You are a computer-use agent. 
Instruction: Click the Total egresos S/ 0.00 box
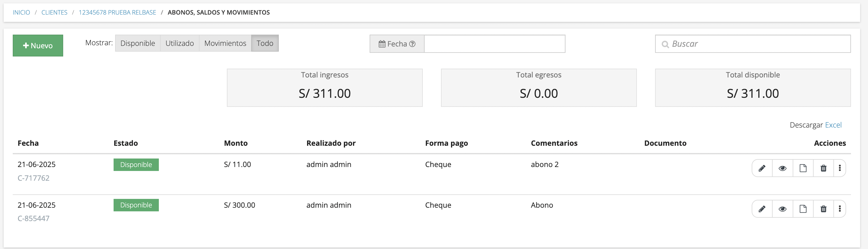coord(538,88)
